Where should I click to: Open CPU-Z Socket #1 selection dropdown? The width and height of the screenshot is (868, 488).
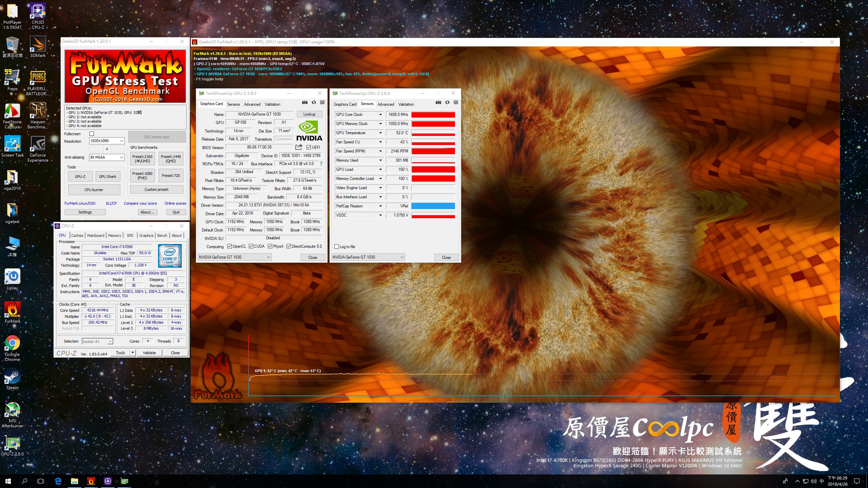coord(97,342)
